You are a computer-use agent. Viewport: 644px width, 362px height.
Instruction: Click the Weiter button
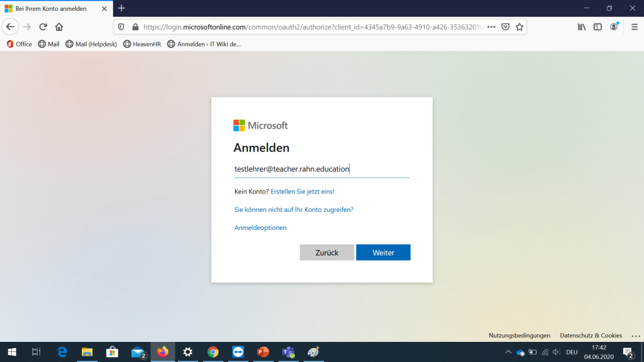point(383,253)
